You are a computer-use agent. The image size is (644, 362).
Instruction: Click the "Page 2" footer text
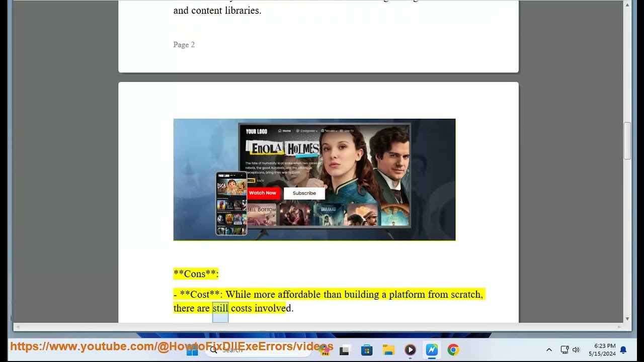tap(184, 45)
